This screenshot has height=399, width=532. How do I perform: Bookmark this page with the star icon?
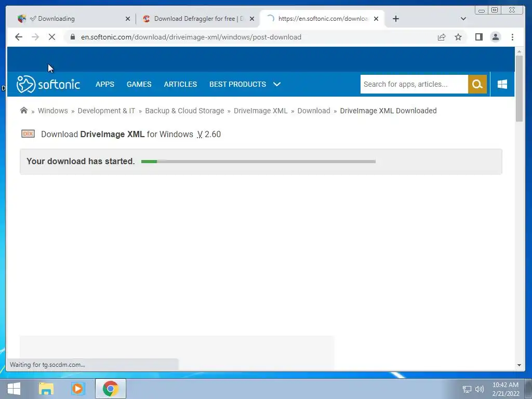point(458,37)
